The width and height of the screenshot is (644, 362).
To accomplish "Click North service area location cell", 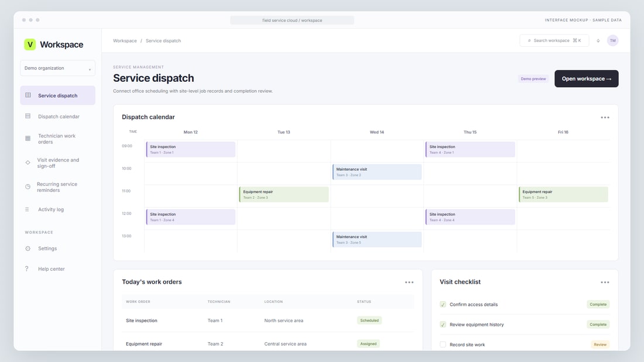I will click(284, 320).
